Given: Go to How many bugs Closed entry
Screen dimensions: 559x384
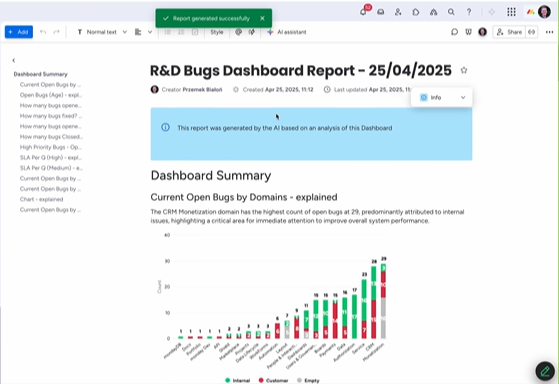Looking at the screenshot, I should [51, 137].
